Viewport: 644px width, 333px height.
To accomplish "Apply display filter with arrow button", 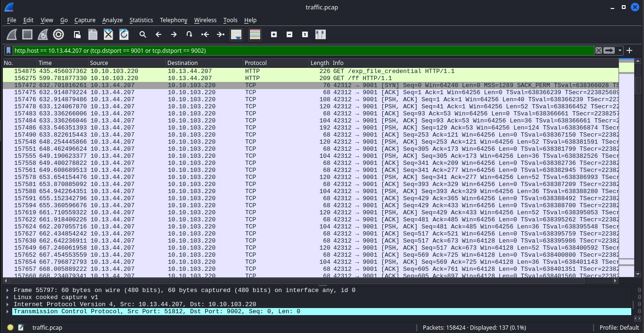I will point(609,50).
